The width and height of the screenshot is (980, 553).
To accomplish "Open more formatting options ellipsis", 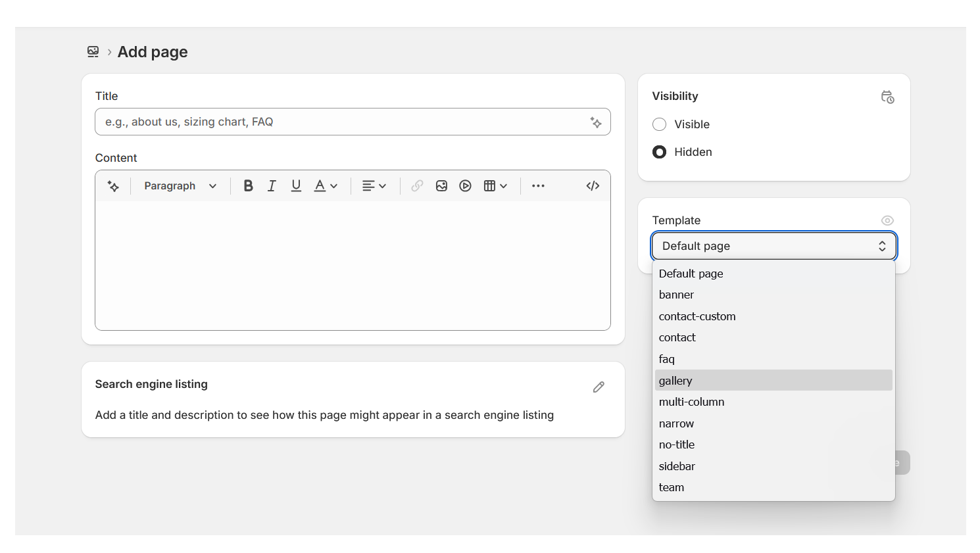I will coord(538,186).
